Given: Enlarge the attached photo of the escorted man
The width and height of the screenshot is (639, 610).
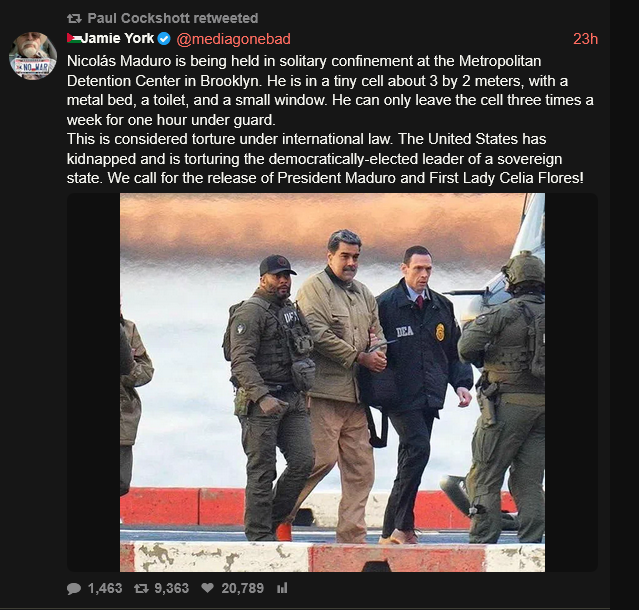Looking at the screenshot, I should click(x=332, y=382).
